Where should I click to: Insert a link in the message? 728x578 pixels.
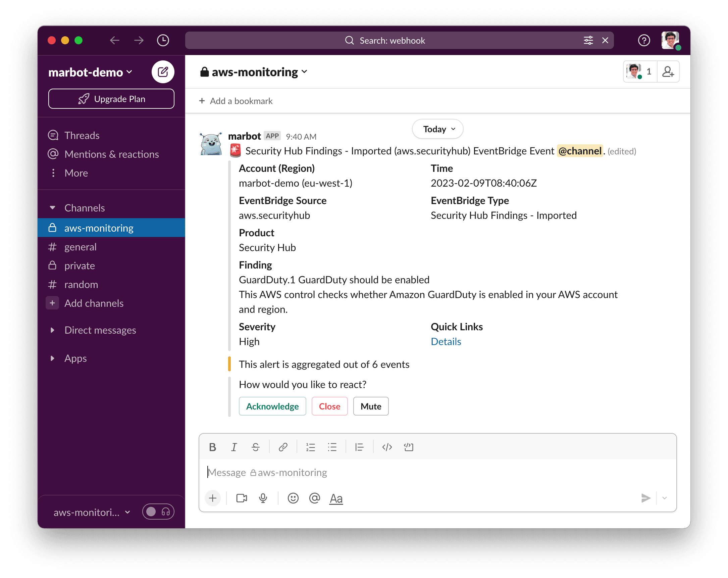(x=282, y=447)
